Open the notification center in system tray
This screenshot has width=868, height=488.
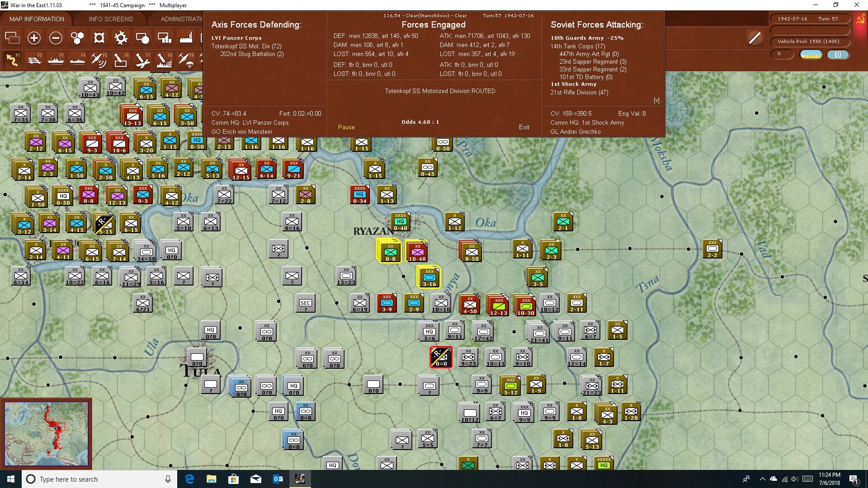click(854, 479)
